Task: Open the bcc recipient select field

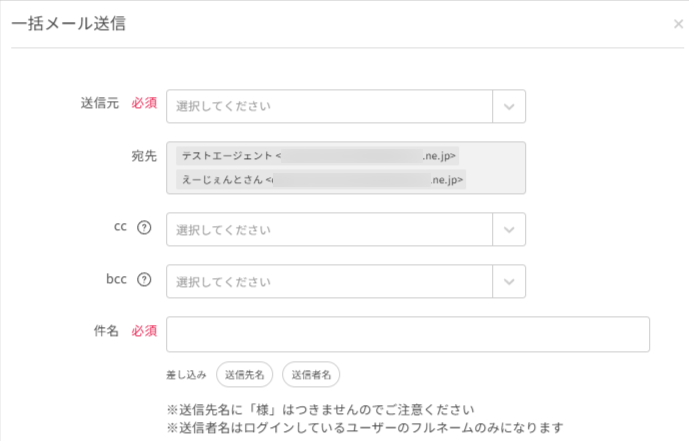Action: point(329,282)
